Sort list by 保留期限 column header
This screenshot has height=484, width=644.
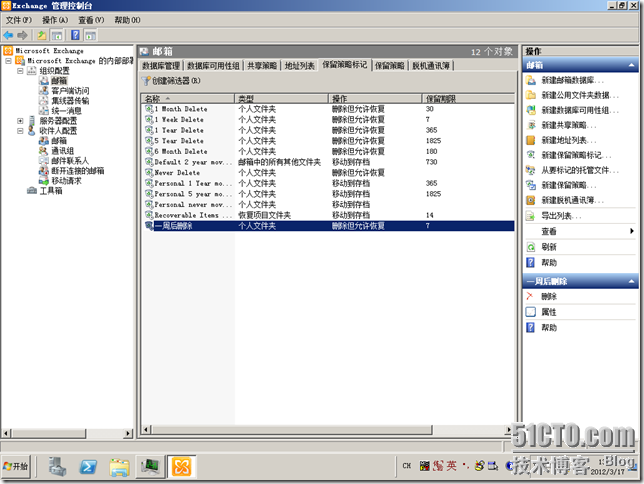(x=440, y=99)
